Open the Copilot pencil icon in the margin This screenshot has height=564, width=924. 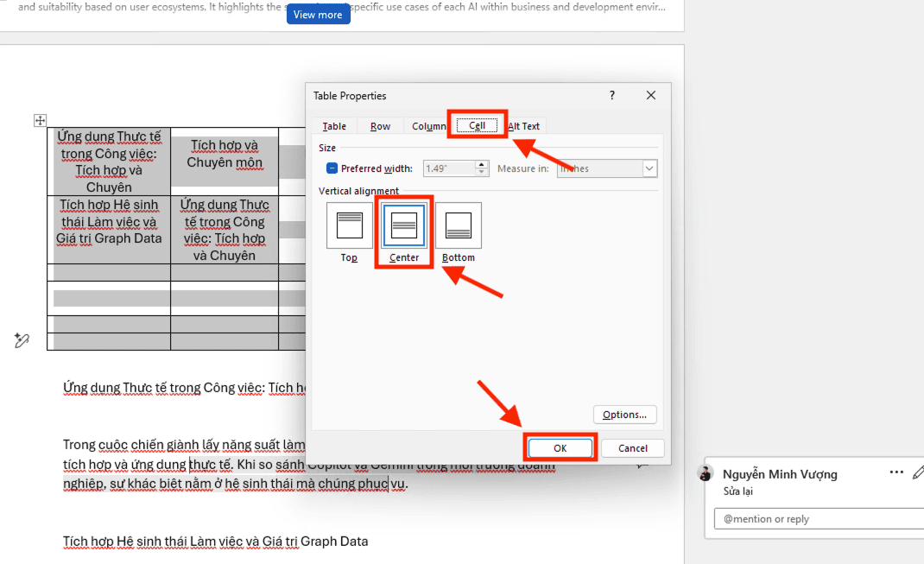coord(22,341)
